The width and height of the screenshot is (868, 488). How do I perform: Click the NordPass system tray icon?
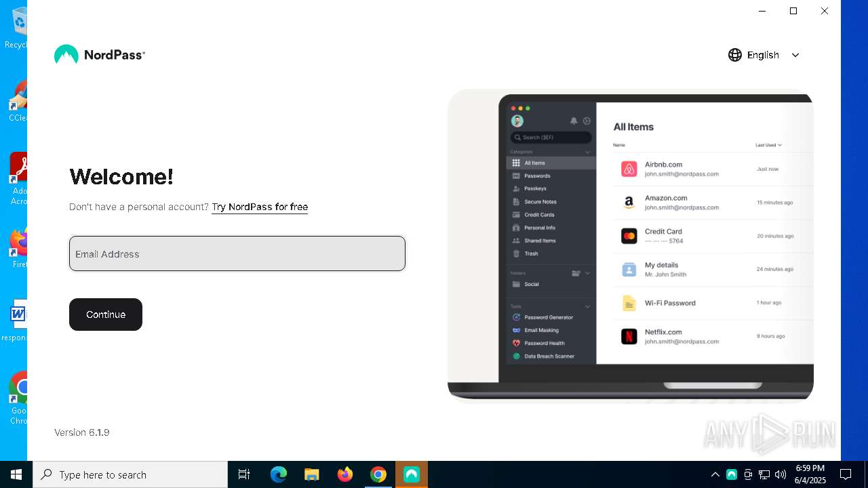(x=732, y=474)
